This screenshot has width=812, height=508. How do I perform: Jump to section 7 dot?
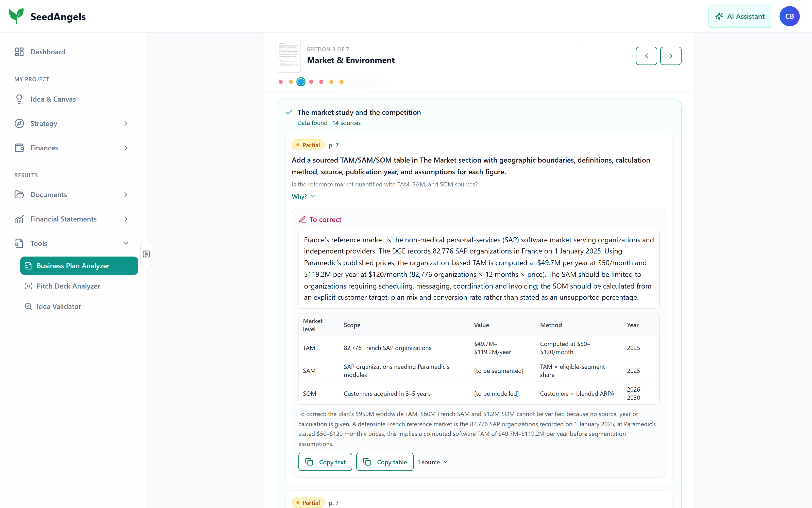[x=341, y=82]
